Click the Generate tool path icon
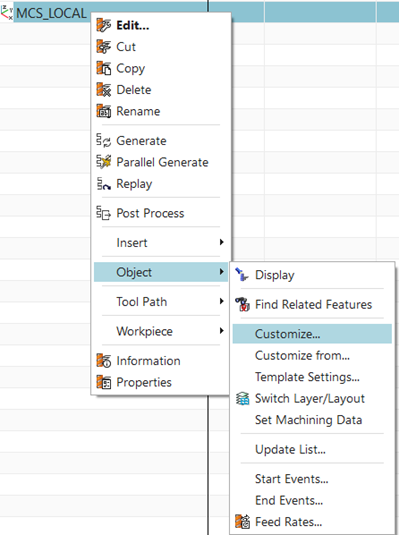The image size is (399, 535). 103,141
